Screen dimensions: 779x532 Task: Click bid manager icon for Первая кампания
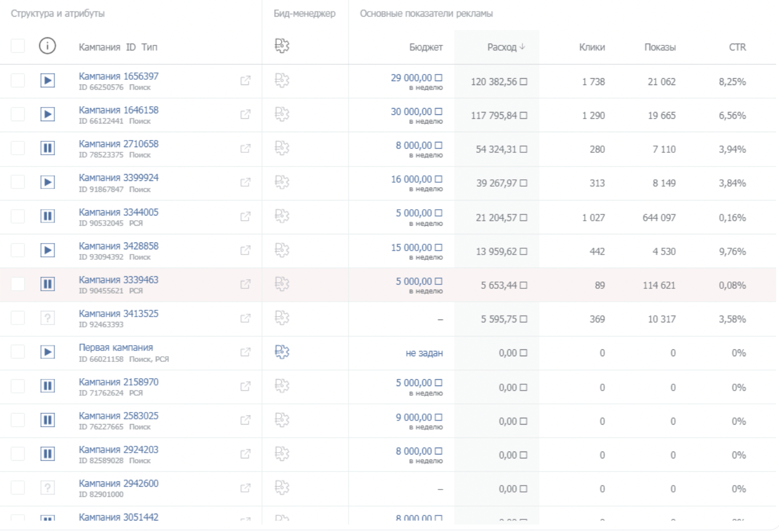pos(281,352)
